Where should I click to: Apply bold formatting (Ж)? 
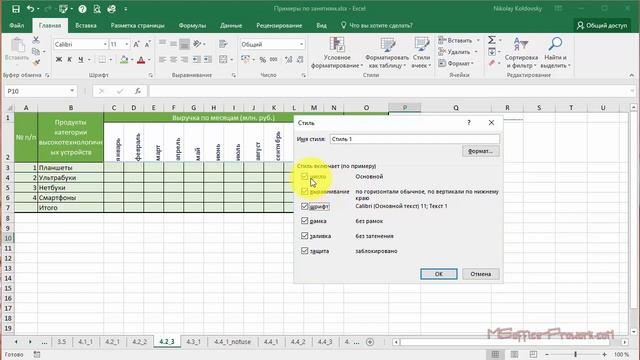click(x=59, y=60)
